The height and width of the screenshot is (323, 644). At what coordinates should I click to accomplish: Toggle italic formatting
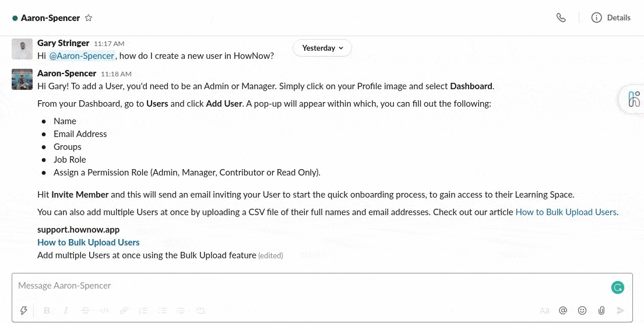66,311
